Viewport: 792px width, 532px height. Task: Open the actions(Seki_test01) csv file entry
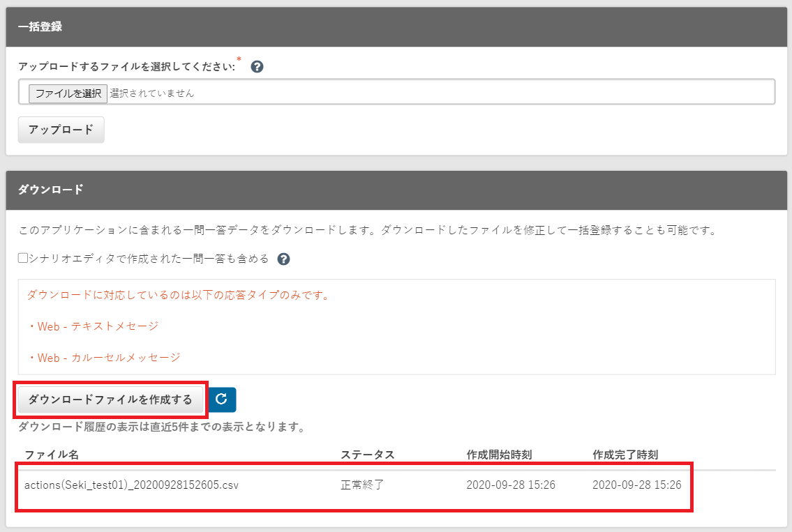(x=131, y=485)
